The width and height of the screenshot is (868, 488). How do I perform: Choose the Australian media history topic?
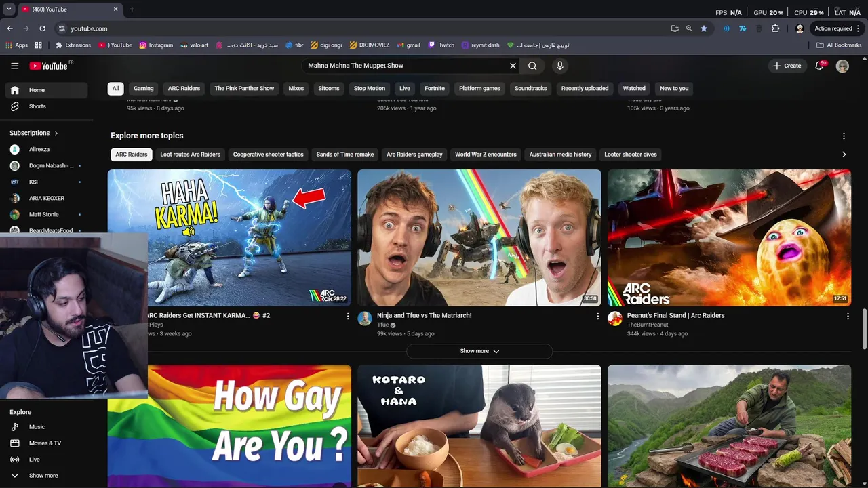click(560, 155)
